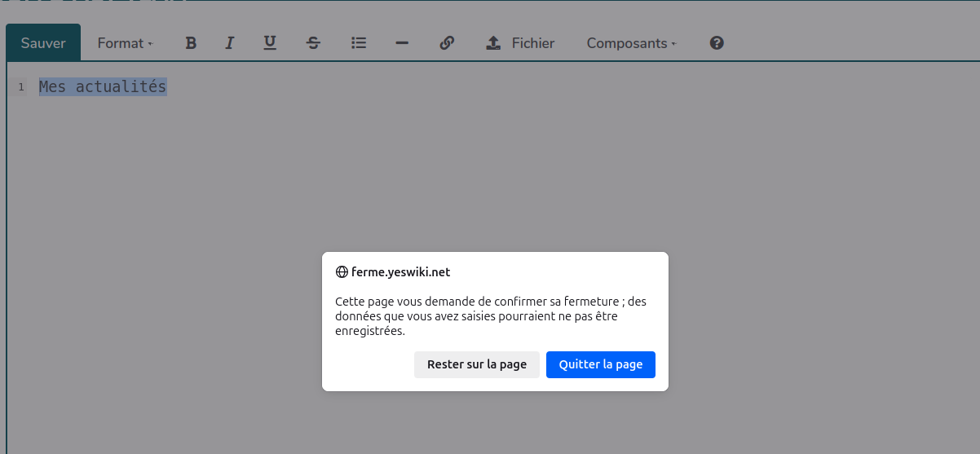Click the Sauver button
Screen dimensions: 980x454
(43, 43)
